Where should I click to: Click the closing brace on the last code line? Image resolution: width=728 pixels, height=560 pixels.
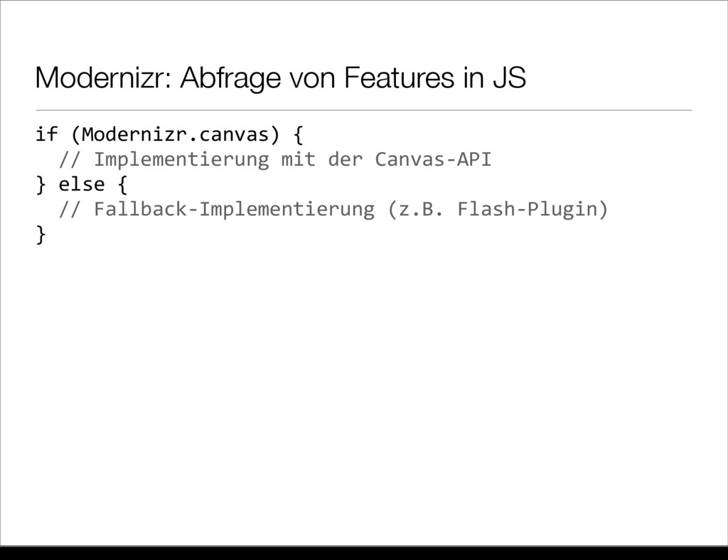point(40,235)
